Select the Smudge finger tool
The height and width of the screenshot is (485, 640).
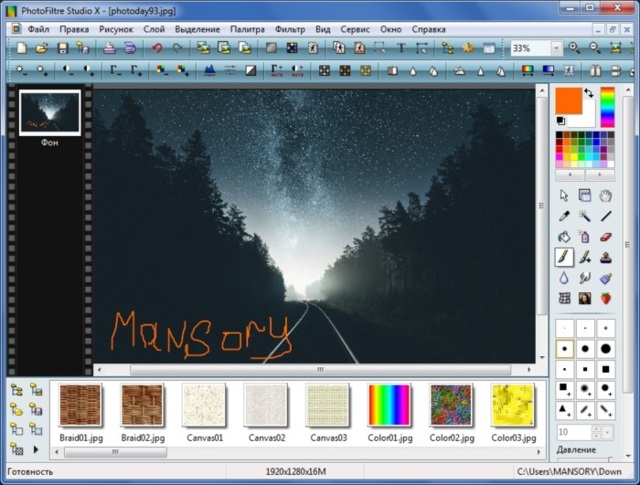(x=584, y=278)
